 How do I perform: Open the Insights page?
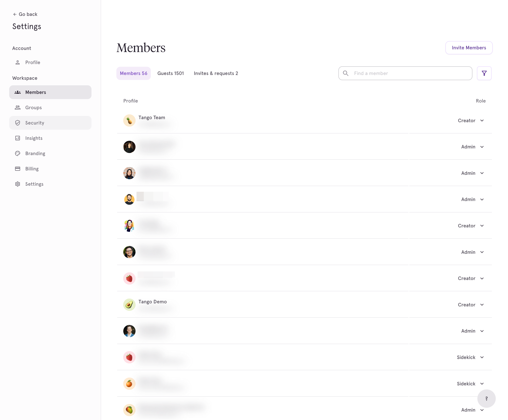[50, 138]
